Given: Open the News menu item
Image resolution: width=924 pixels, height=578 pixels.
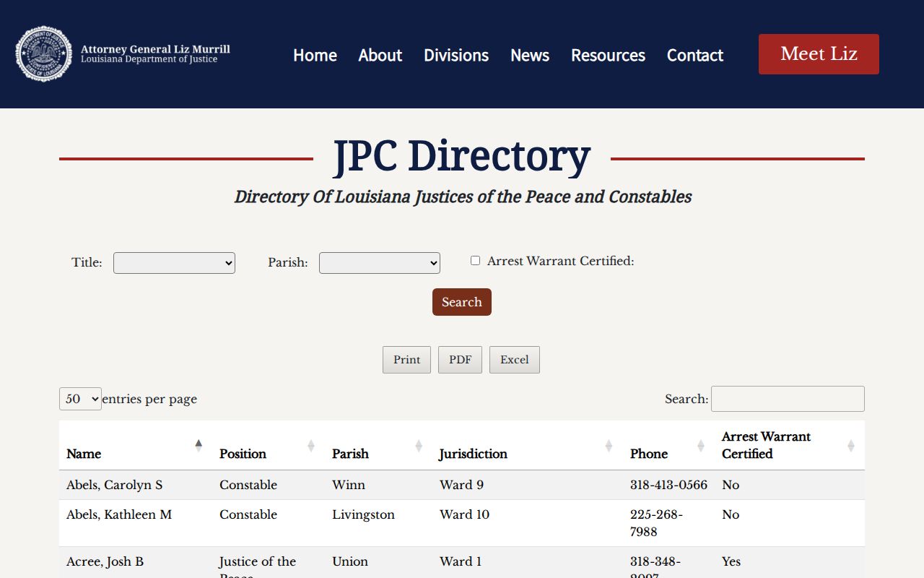Looking at the screenshot, I should click(x=530, y=55).
